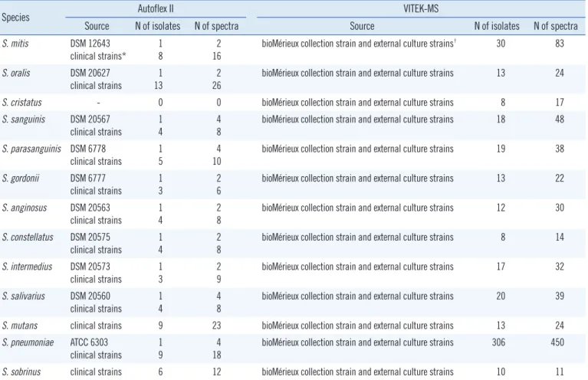Click the '23' spectra value for S. mutans
The image size is (588, 380).
[x=216, y=326]
